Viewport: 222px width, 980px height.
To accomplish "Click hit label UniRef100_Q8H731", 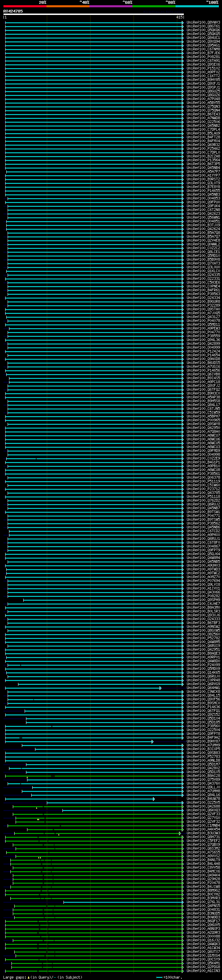I will coord(203,837).
